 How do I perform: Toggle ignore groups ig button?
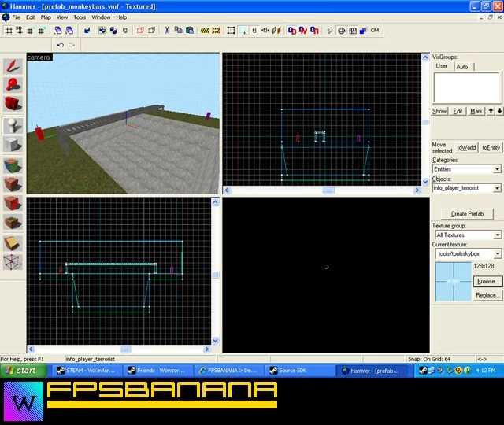[x=124, y=31]
